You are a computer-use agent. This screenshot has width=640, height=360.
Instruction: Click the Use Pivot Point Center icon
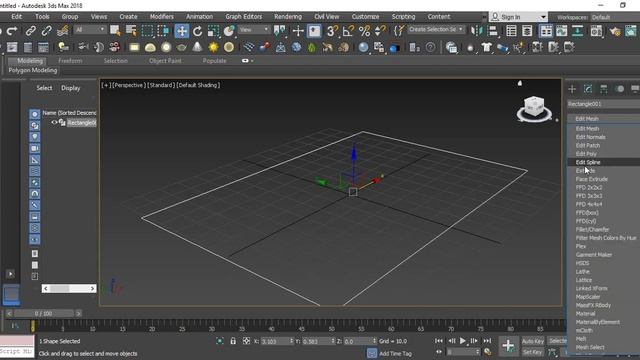tap(280, 31)
